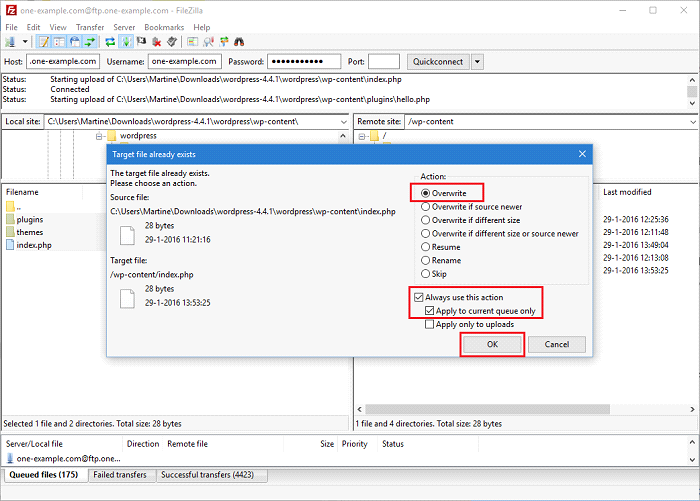Select the Overwrite radio option
The height and width of the screenshot is (501, 700).
pos(426,192)
